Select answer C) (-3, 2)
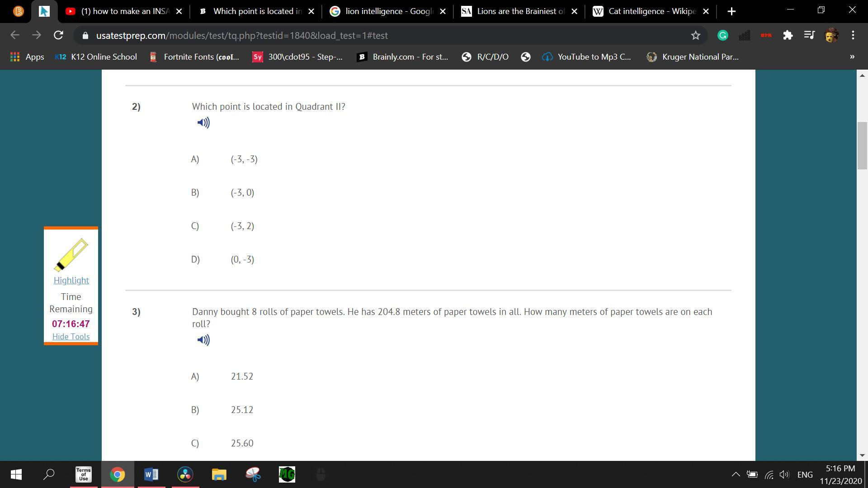The image size is (868, 488). 242,226
